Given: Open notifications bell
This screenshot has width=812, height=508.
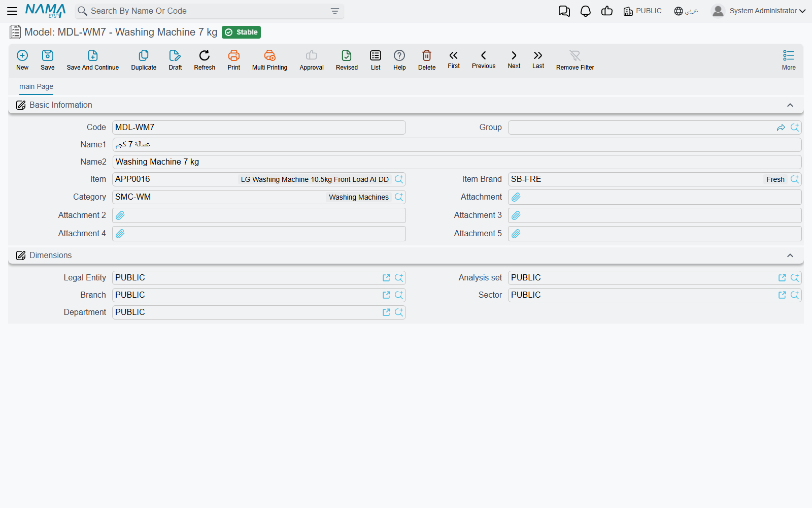Looking at the screenshot, I should pos(586,11).
